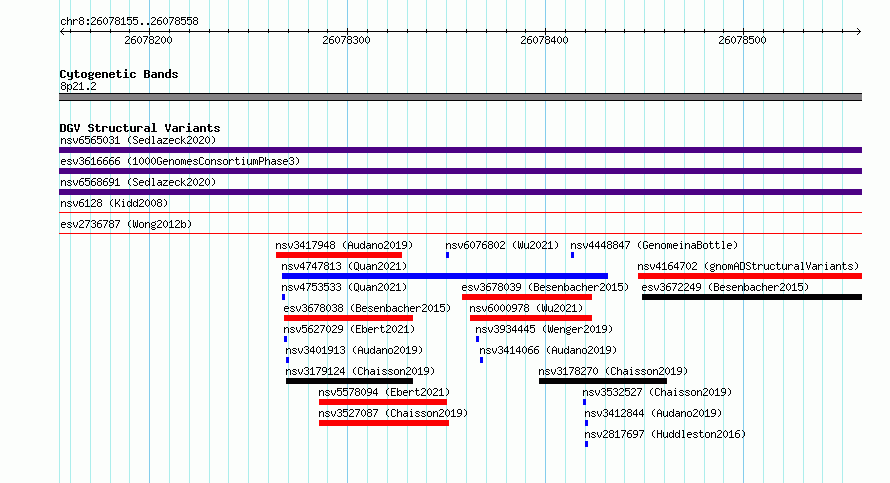The image size is (890, 483).
Task: Select the blue bar for nsv4747813
Action: (x=444, y=276)
